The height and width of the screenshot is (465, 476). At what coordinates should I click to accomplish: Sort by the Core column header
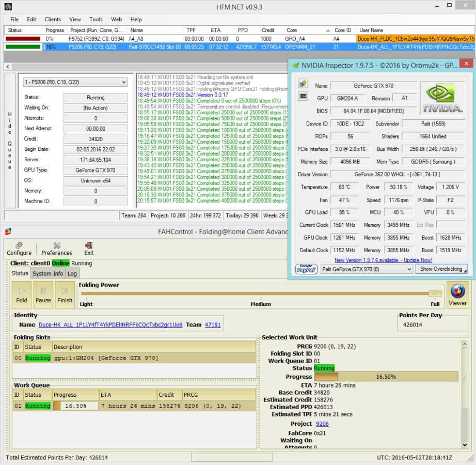(x=308, y=30)
